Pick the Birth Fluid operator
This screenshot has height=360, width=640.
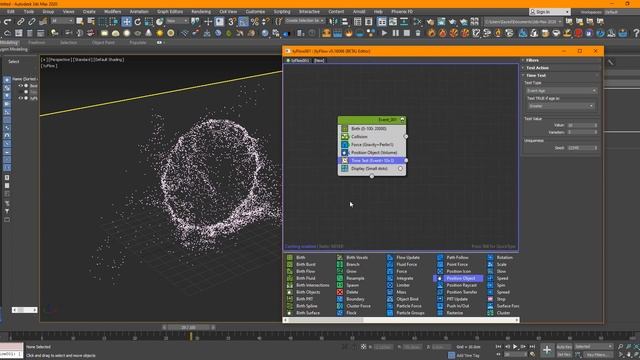[305, 278]
